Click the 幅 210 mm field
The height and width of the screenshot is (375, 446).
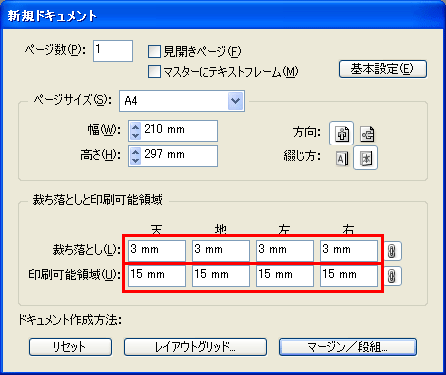[173, 131]
